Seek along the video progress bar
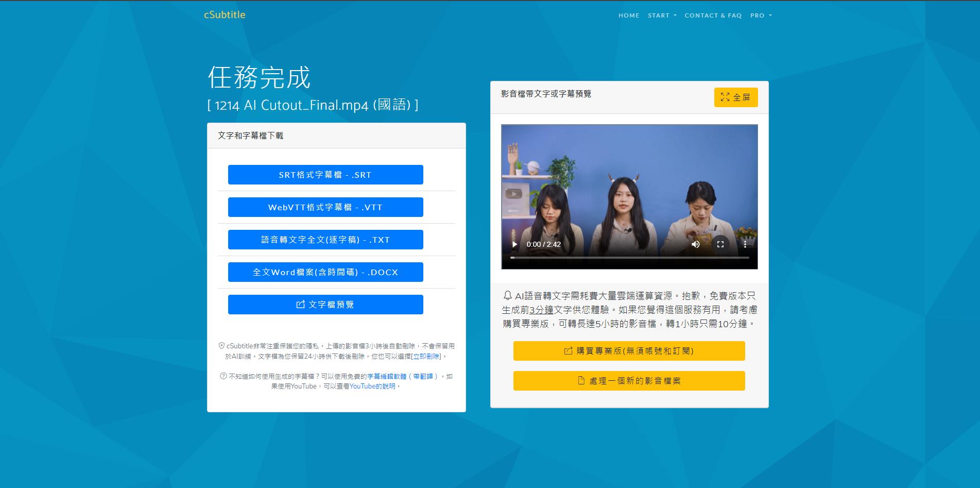The image size is (980, 488). [x=629, y=258]
